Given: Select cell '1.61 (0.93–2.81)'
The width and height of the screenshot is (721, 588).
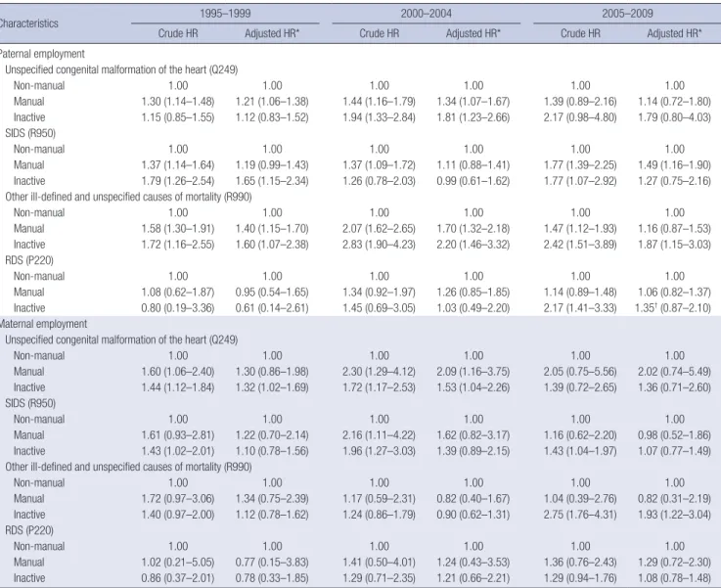Looking at the screenshot, I should pyautogui.click(x=178, y=435).
